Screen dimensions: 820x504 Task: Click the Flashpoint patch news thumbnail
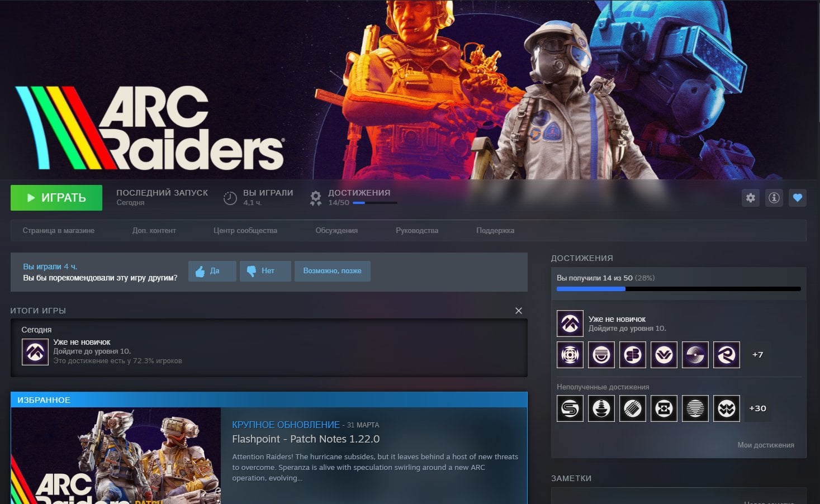(116, 455)
